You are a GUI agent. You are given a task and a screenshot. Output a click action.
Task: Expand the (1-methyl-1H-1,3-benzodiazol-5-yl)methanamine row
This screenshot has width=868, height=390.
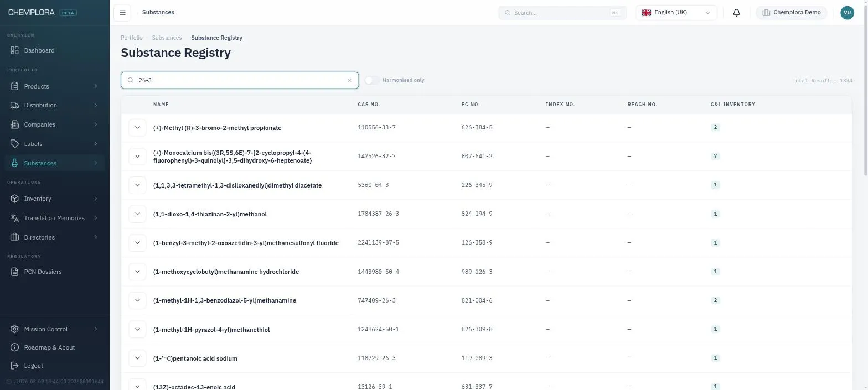[x=137, y=300]
